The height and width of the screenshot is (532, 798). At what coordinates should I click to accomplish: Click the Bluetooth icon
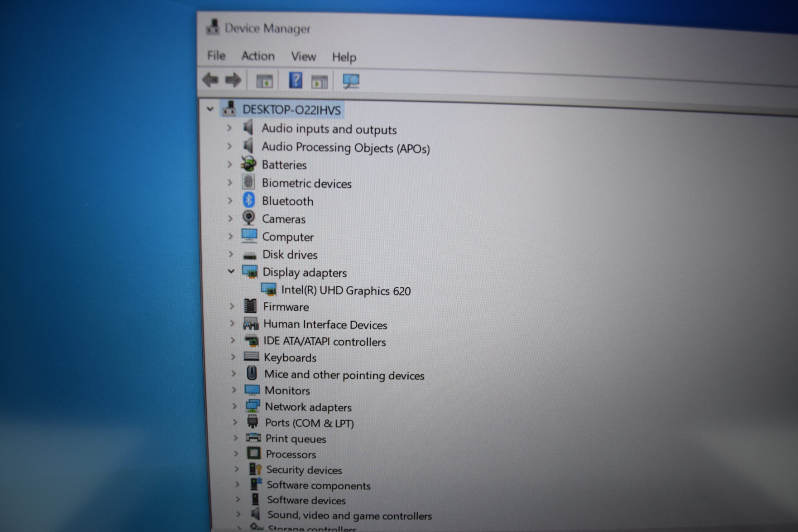(x=249, y=200)
